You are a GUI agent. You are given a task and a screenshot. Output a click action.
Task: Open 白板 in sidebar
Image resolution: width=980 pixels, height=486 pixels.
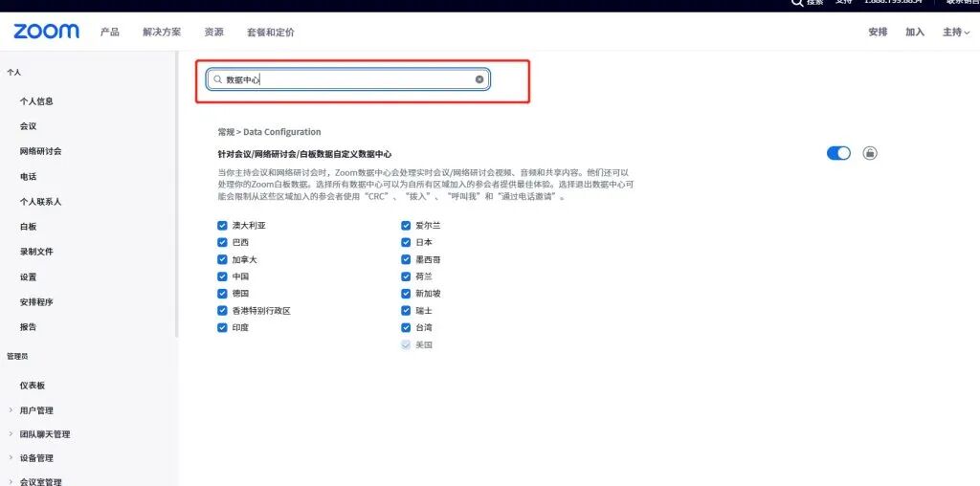point(28,227)
